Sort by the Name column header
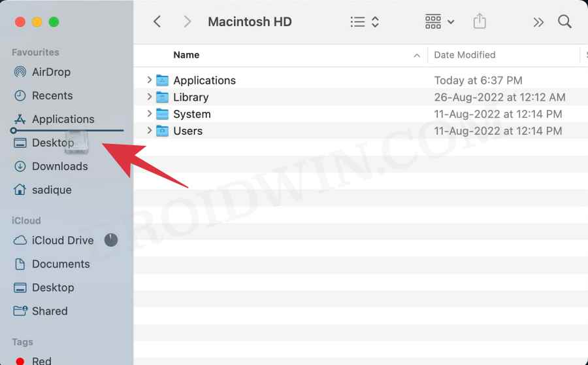The height and width of the screenshot is (365, 588). pyautogui.click(x=186, y=55)
